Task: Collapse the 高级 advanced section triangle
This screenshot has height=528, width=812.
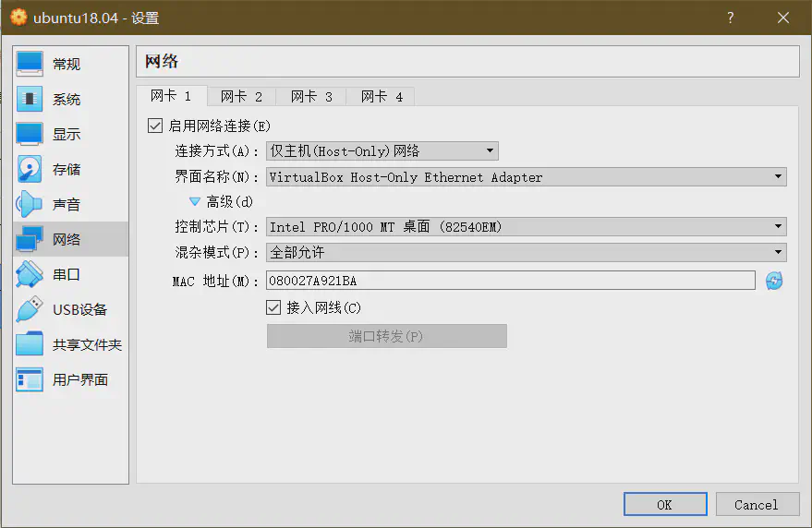Action: [195, 201]
